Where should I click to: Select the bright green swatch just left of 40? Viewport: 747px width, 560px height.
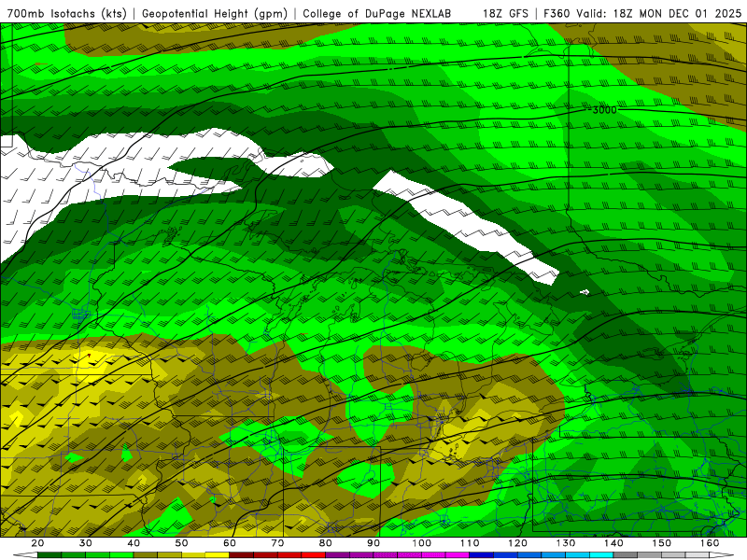(121, 555)
